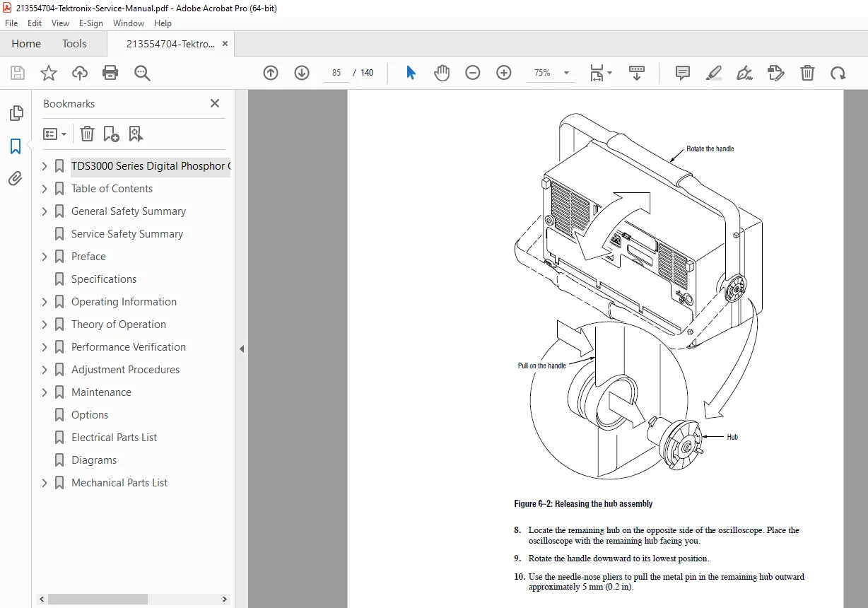Open the find text magnifier tool
The width and height of the screenshot is (868, 608).
click(142, 73)
